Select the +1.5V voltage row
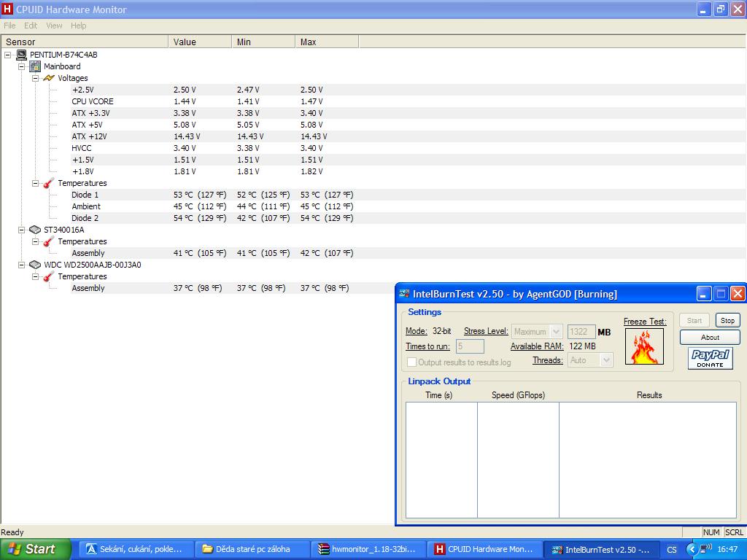Image resolution: width=747 pixels, height=560 pixels. (x=409, y=160)
